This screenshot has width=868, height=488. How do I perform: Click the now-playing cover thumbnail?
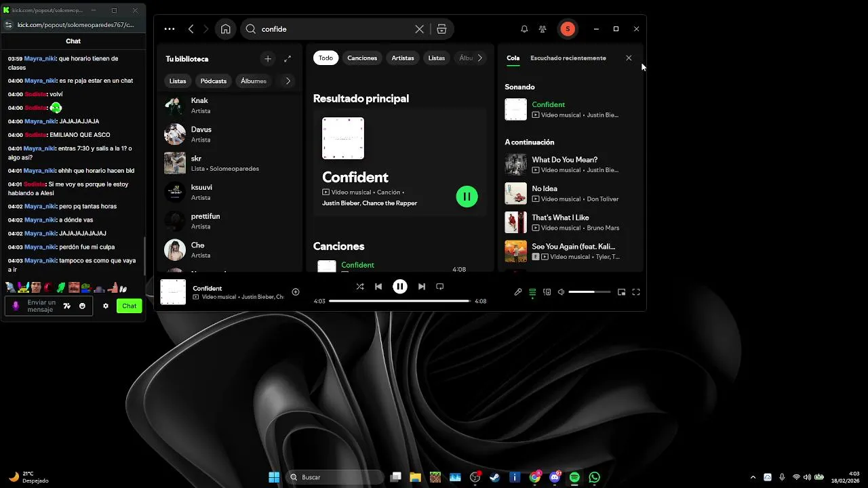(x=173, y=292)
